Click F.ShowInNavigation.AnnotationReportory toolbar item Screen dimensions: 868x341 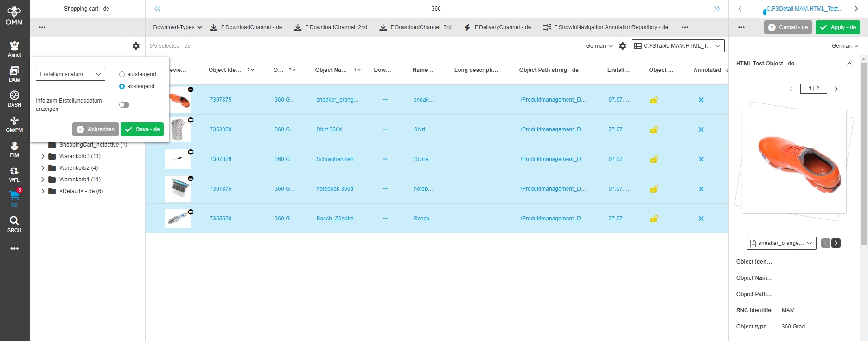point(606,27)
